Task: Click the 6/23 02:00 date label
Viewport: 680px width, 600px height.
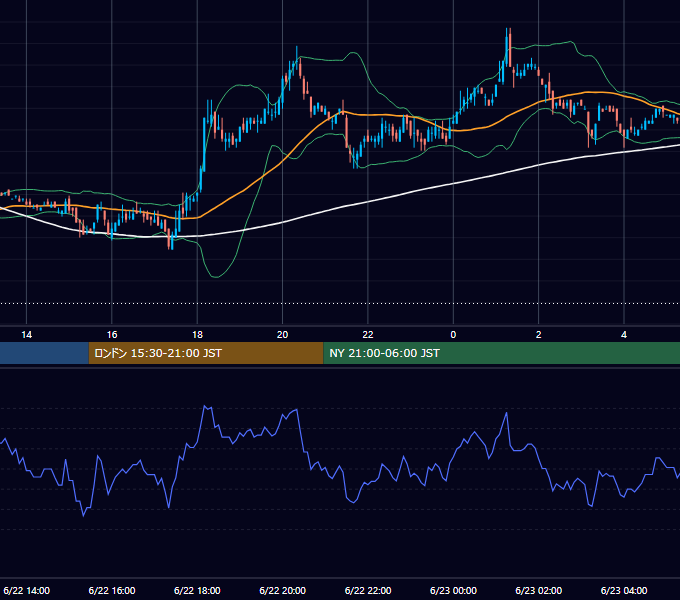Action: (539, 590)
